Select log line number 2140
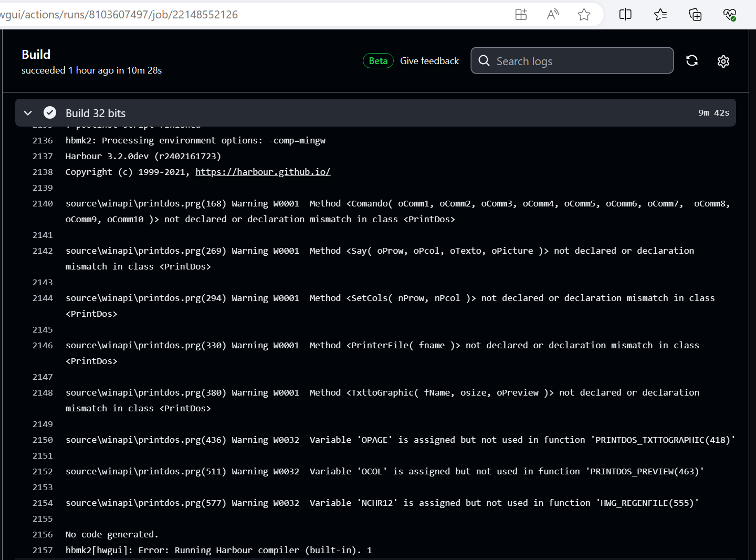This screenshot has width=756, height=560. click(43, 203)
